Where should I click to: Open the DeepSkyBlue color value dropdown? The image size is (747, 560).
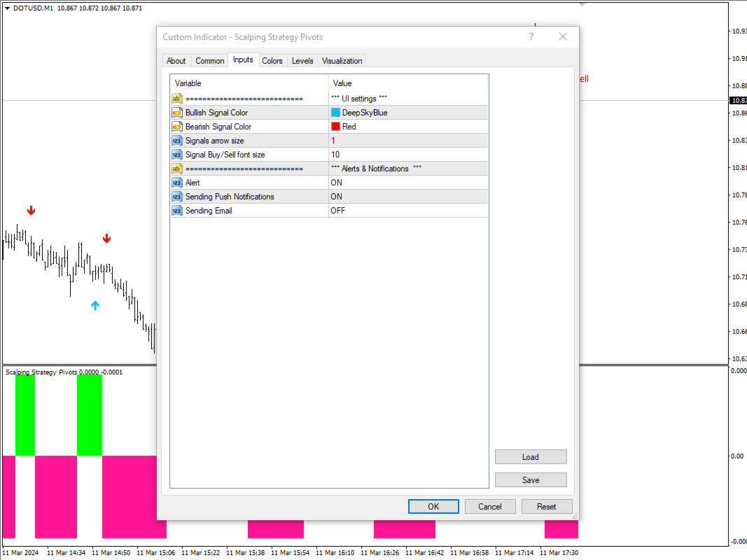tap(408, 113)
